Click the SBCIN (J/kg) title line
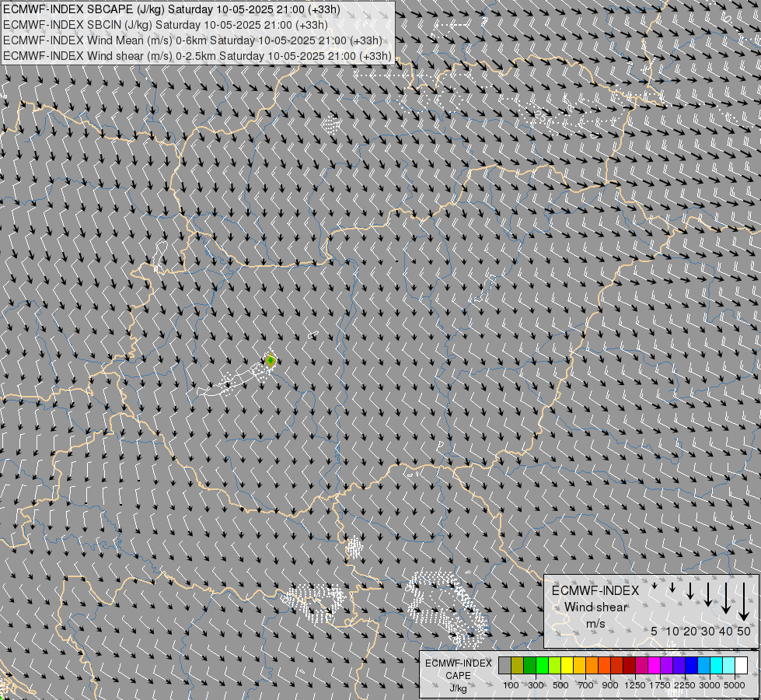Screen dimensions: 761x700 [166, 25]
